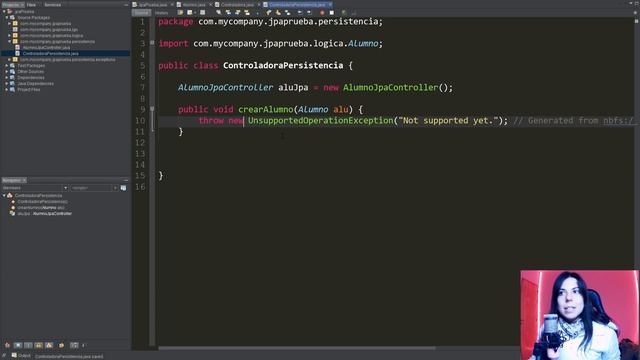This screenshot has width=640, height=360.
Task: Click the editor horizontal scrollbar
Action: (297, 348)
